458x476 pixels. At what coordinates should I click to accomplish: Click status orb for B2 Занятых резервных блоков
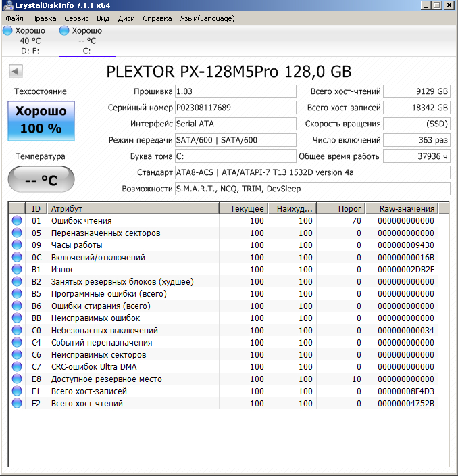pos(17,281)
